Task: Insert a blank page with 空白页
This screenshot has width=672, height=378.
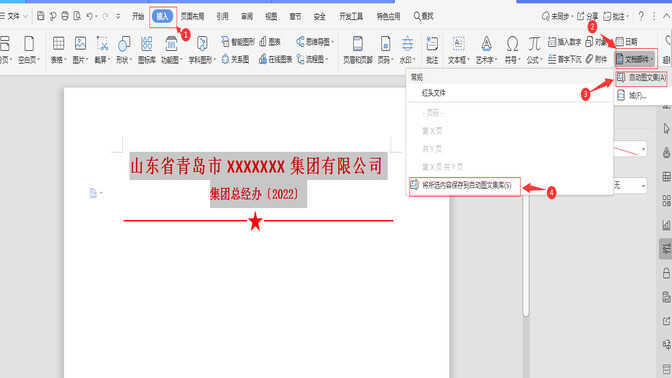Action: (29, 50)
